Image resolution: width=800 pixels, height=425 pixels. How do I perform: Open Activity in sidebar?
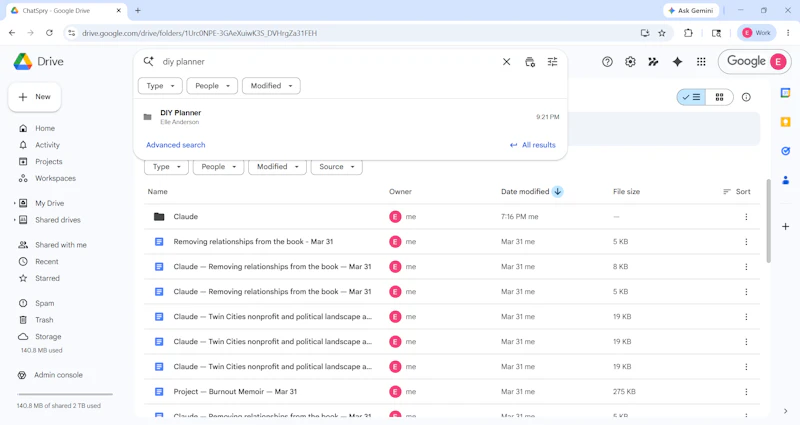47,145
